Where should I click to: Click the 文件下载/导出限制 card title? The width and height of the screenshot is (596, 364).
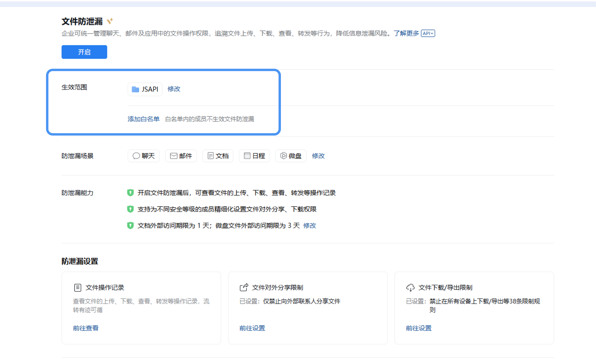(446, 288)
